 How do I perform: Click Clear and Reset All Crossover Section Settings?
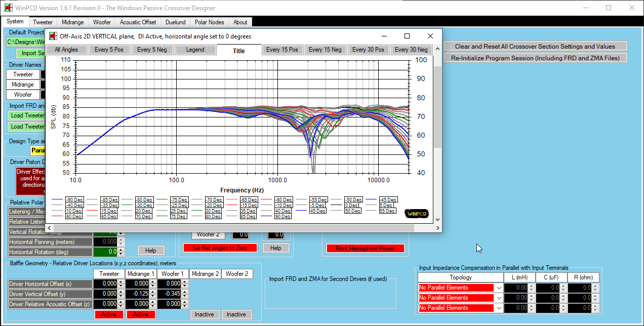(535, 46)
